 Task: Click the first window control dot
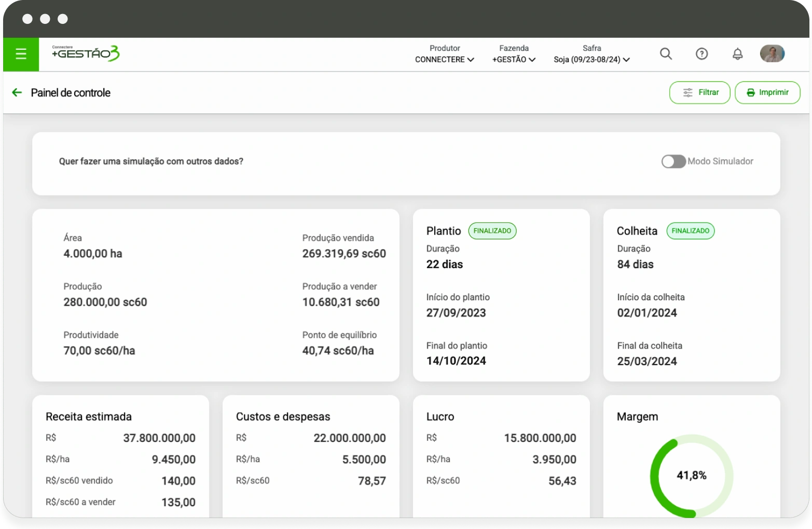(27, 19)
